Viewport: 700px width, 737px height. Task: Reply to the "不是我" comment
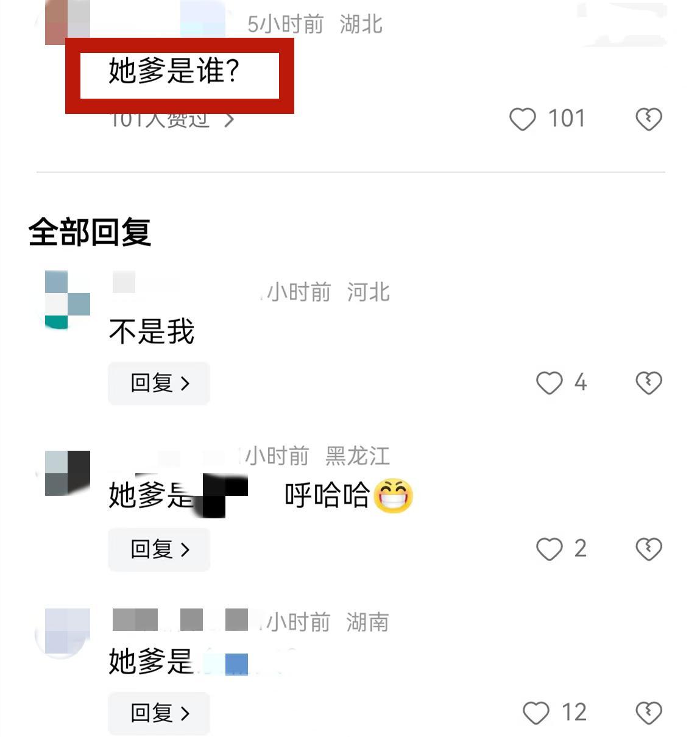[x=159, y=383]
